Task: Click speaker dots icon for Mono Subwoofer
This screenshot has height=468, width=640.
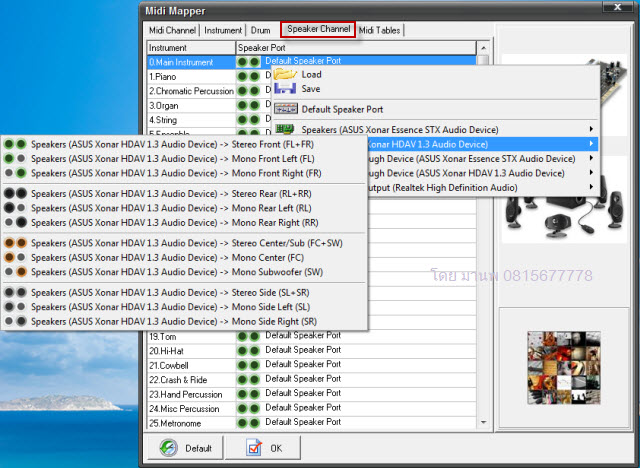Action: [15, 272]
